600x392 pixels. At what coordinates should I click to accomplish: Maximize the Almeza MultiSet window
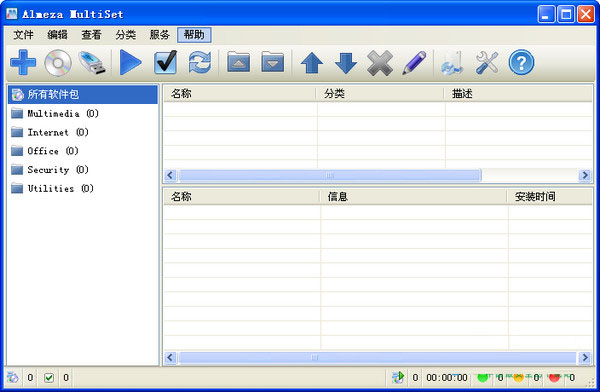pos(566,15)
